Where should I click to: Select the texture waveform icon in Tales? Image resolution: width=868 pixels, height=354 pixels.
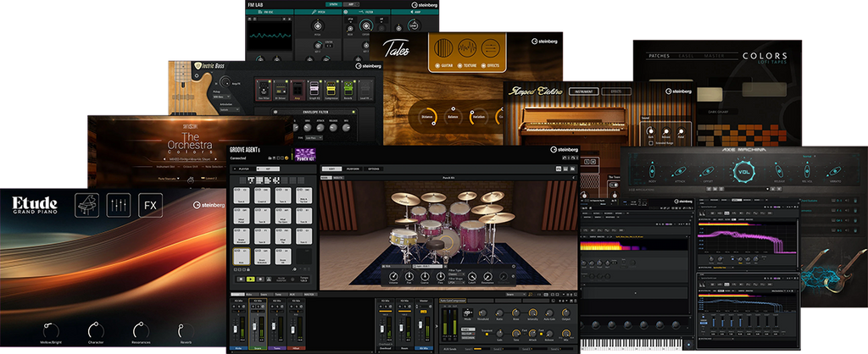(467, 47)
